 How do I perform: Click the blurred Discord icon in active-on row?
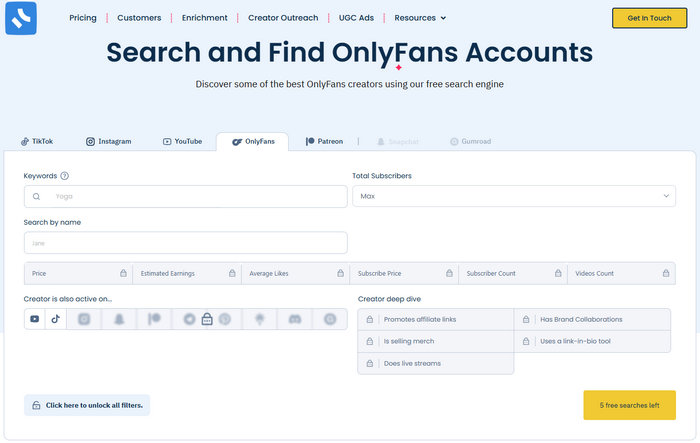[295, 319]
